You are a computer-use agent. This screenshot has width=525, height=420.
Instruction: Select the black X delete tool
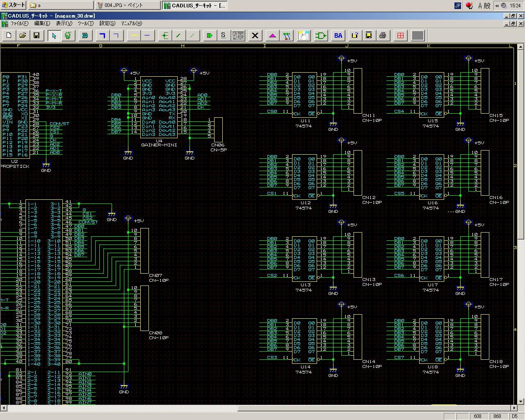[x=255, y=36]
